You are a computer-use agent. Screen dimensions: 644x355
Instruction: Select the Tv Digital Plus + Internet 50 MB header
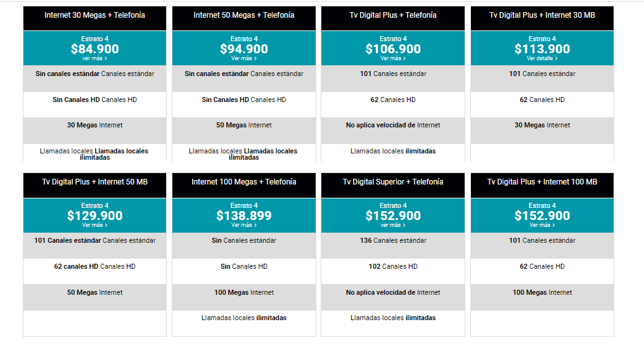(x=95, y=185)
